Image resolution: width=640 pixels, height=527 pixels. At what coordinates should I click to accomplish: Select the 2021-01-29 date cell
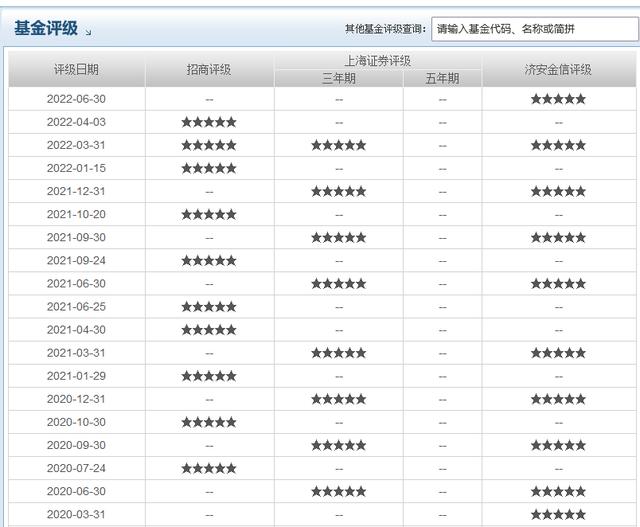[76, 376]
